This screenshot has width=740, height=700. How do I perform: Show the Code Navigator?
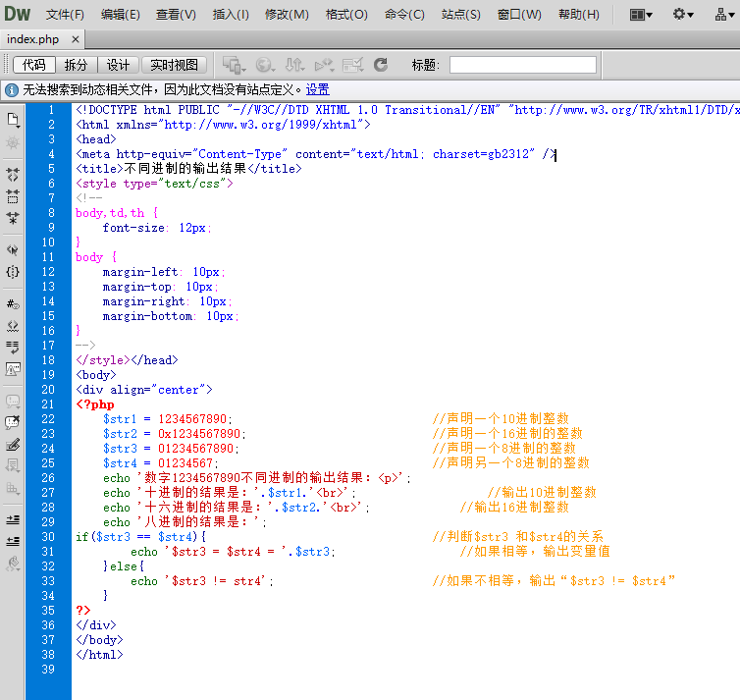[x=13, y=142]
